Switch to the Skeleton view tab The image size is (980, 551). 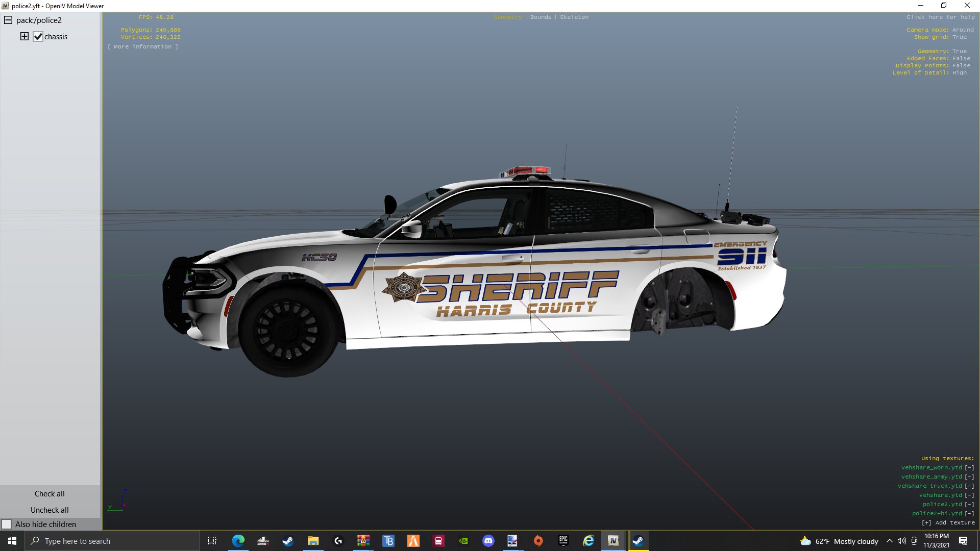(x=574, y=17)
